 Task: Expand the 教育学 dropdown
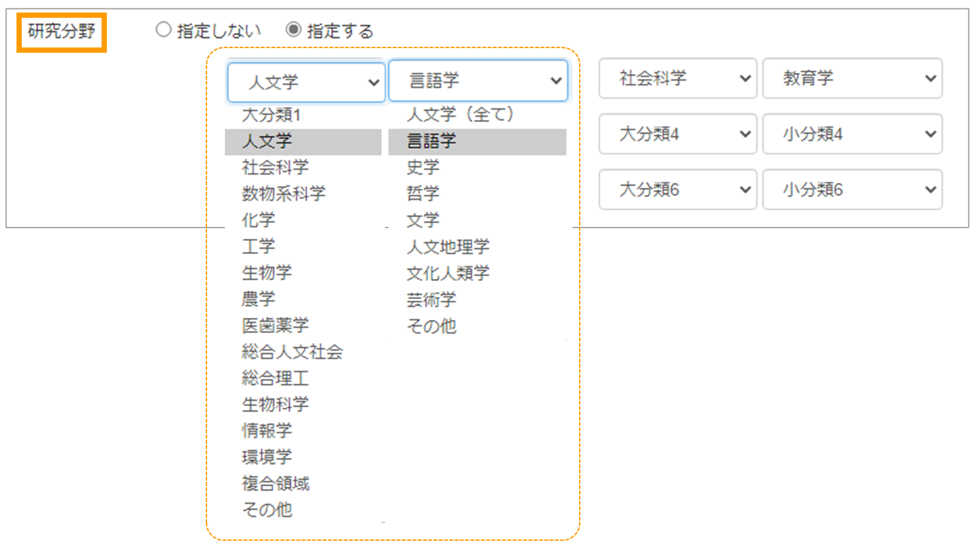coord(852,78)
